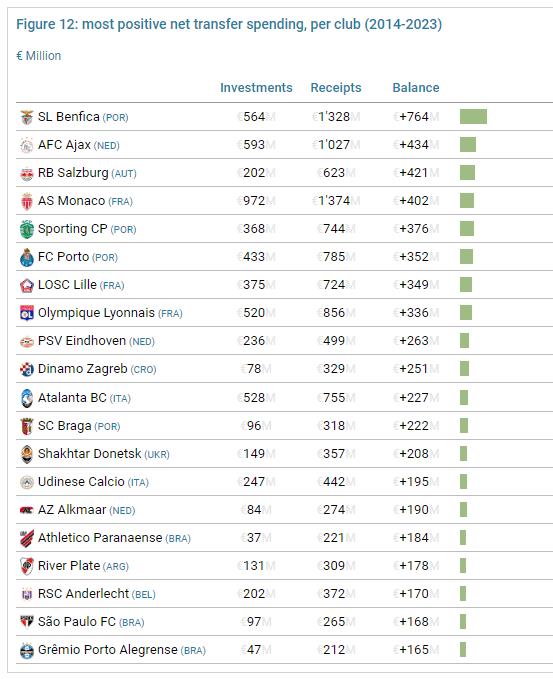Click the SL Benfica green balance bar
Viewport: 553px width, 679px height.
(473, 116)
